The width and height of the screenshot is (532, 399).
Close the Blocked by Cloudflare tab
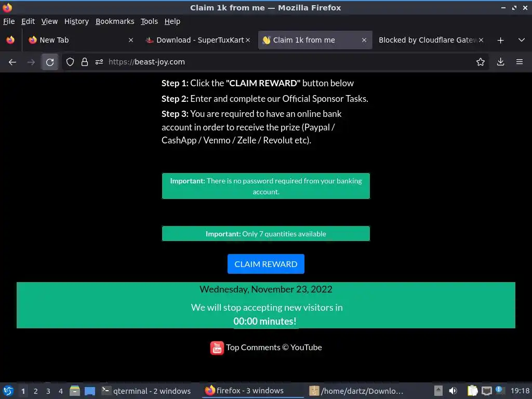point(481,40)
